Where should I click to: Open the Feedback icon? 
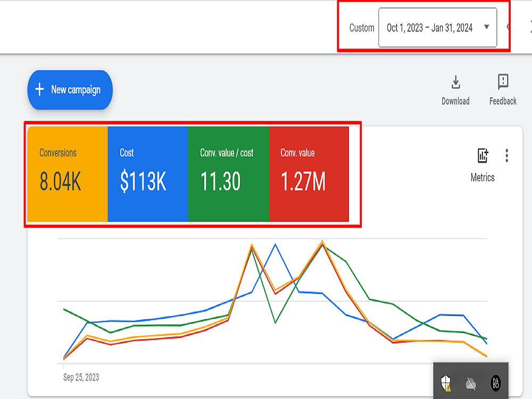pos(503,82)
